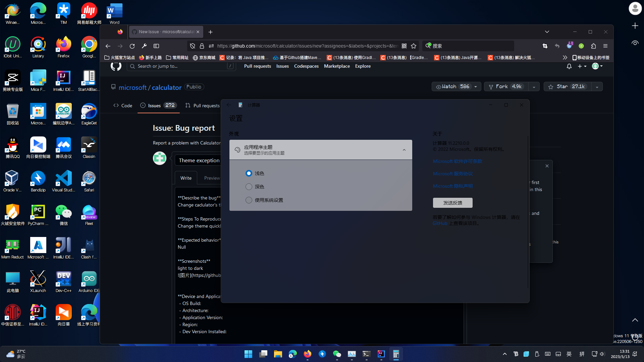Click the 发送反馈 button
The width and height of the screenshot is (644, 362).
pyautogui.click(x=452, y=202)
